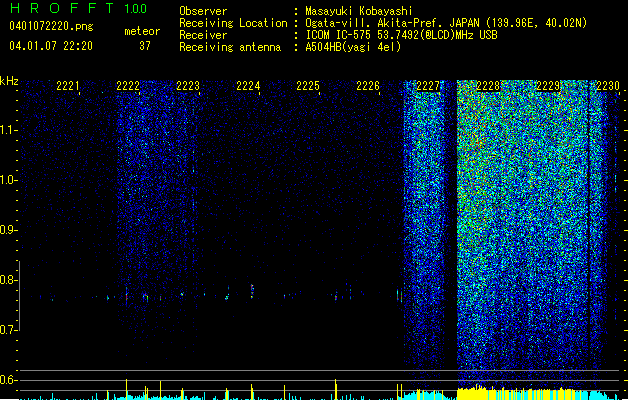Click the 2230 time marker

point(608,86)
